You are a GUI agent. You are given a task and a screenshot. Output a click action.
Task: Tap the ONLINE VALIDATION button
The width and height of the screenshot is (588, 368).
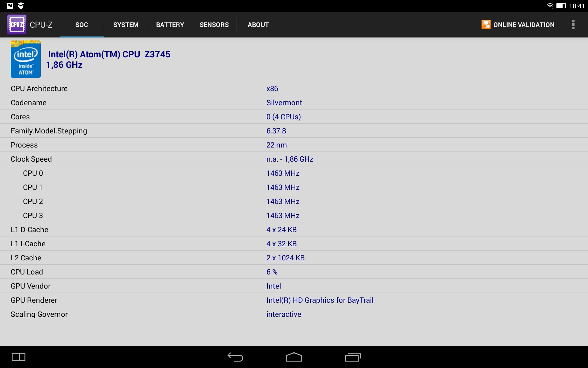pos(518,25)
